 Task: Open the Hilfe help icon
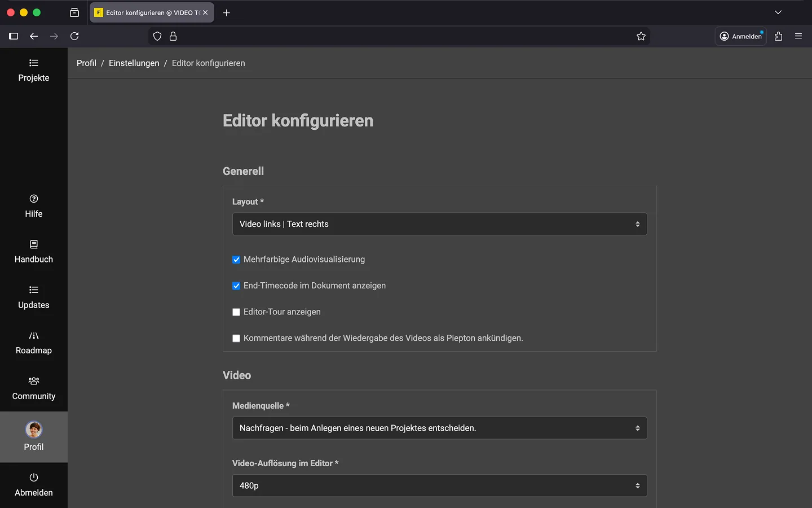click(34, 199)
